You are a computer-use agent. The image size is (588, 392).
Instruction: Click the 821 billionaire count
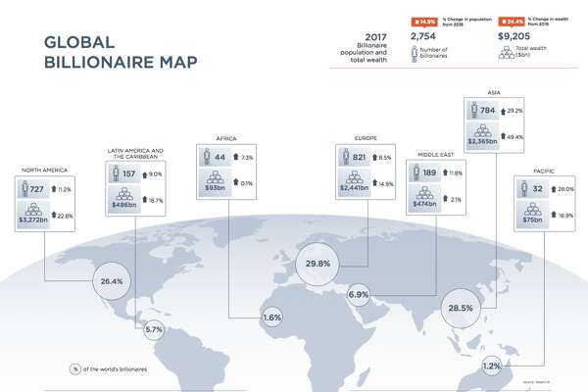tap(359, 157)
